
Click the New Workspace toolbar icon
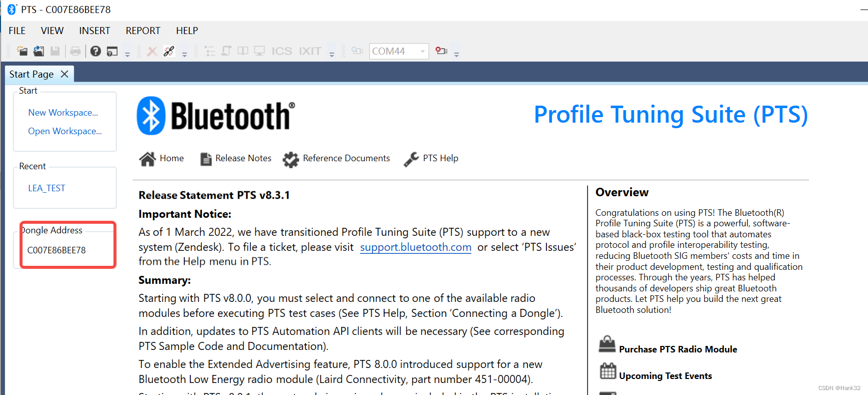click(22, 51)
